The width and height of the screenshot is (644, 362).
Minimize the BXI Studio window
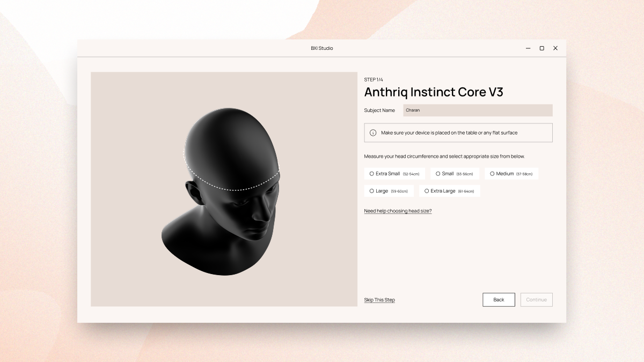click(x=528, y=48)
